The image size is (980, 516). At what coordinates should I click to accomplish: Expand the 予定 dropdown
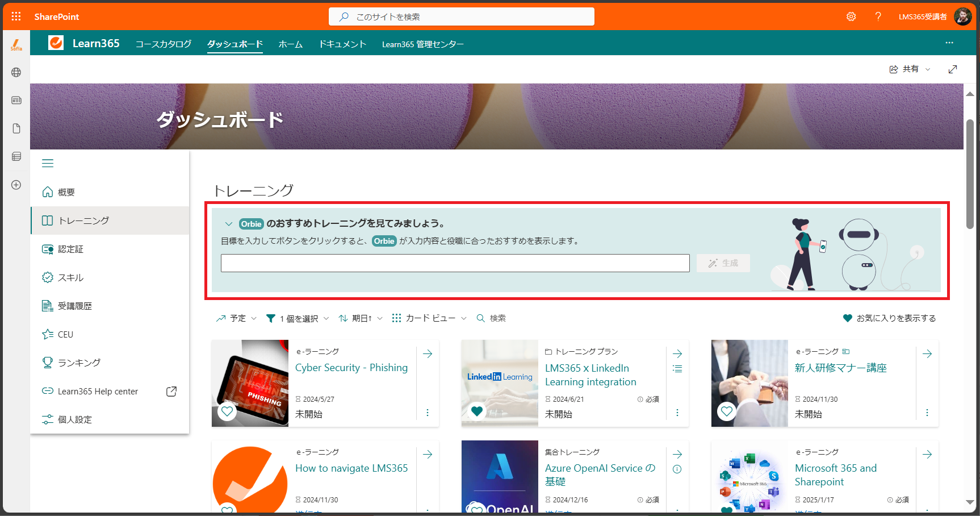[236, 318]
